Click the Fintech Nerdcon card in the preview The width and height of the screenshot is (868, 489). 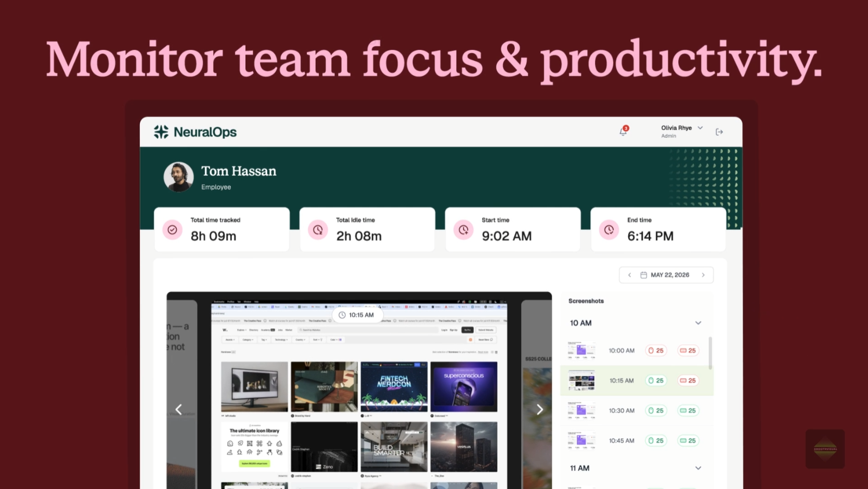394,387
